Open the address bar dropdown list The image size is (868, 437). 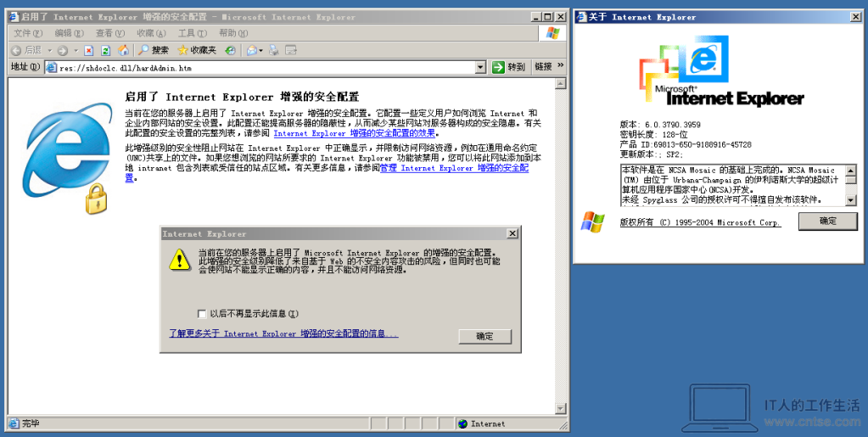(x=480, y=68)
